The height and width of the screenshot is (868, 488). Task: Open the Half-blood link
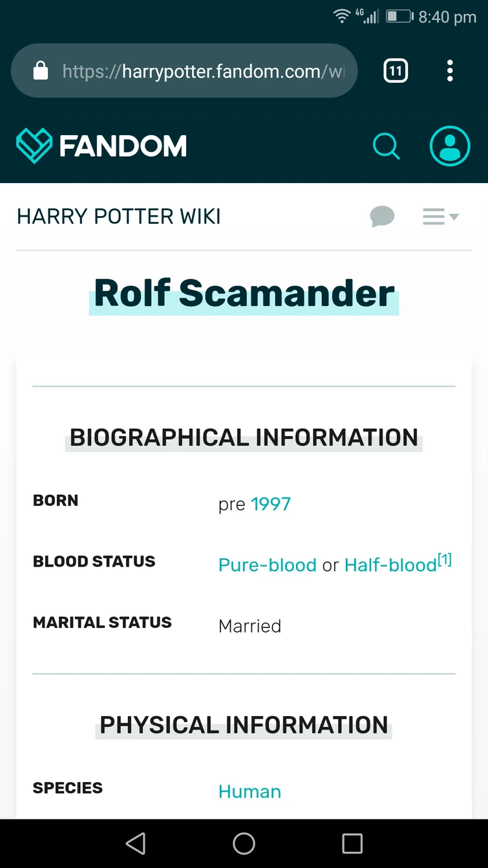click(x=390, y=565)
